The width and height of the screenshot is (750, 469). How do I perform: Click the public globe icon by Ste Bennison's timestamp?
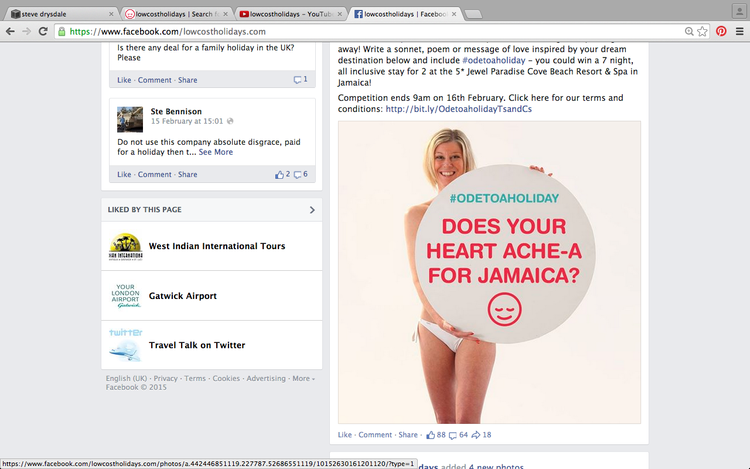click(230, 121)
